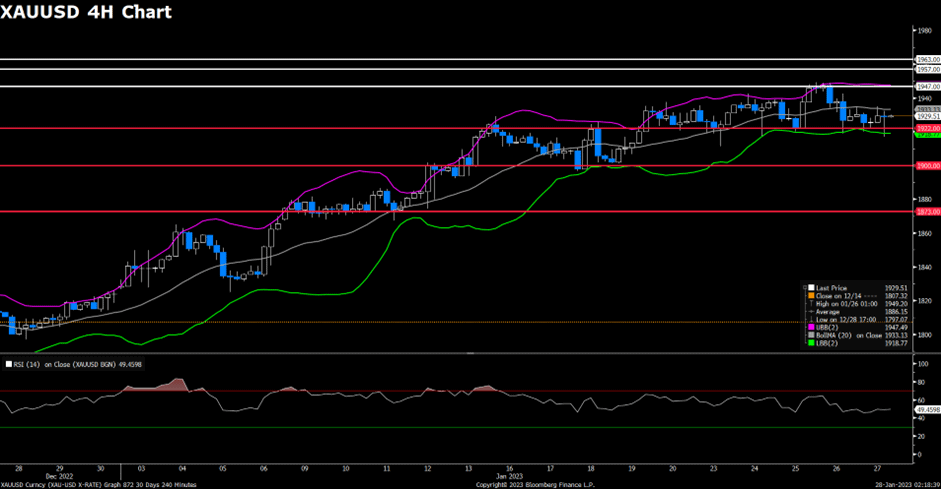Click the red 1922.00 support label
The image size is (941, 489).
928,128
